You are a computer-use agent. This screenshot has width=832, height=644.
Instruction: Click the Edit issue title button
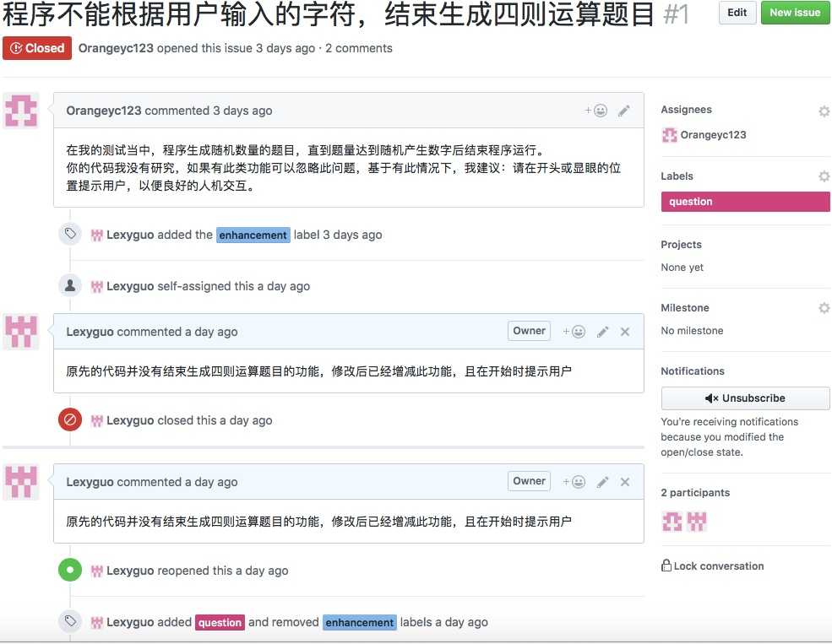click(737, 13)
